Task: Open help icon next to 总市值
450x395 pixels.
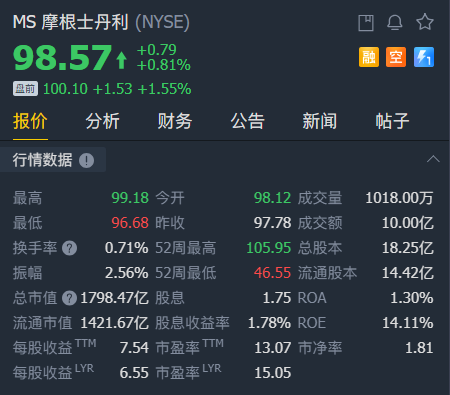Action: click(70, 298)
